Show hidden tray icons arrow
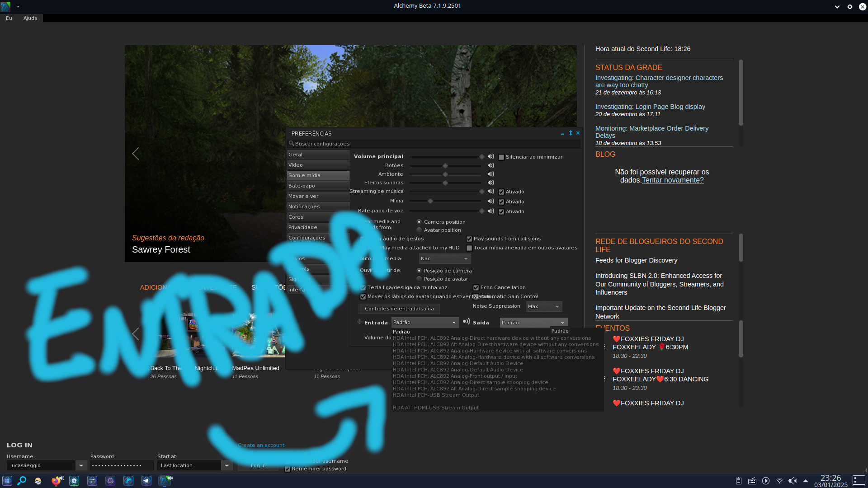This screenshot has width=868, height=488. (806, 481)
